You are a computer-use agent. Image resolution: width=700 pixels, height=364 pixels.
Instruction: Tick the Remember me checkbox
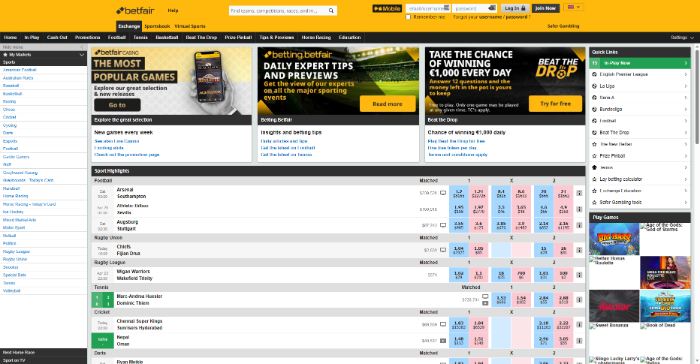[408, 17]
